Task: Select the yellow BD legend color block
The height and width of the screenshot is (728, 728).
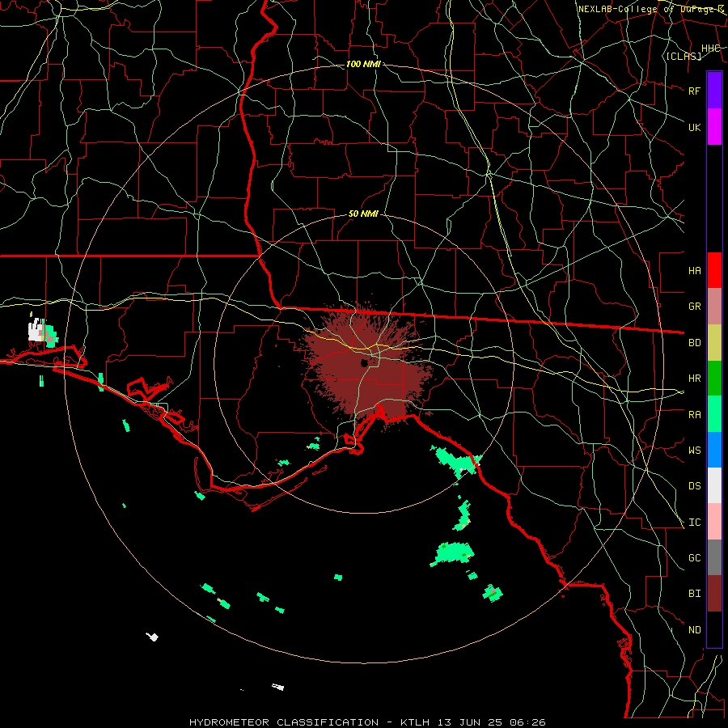Action: pos(714,343)
